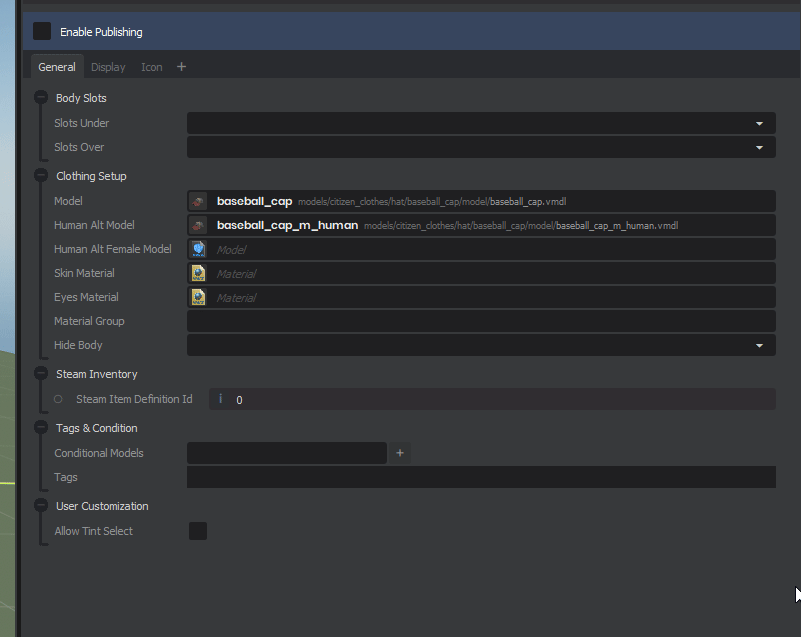
Task: Add a Conditional Models entry with plus
Action: pyautogui.click(x=400, y=453)
